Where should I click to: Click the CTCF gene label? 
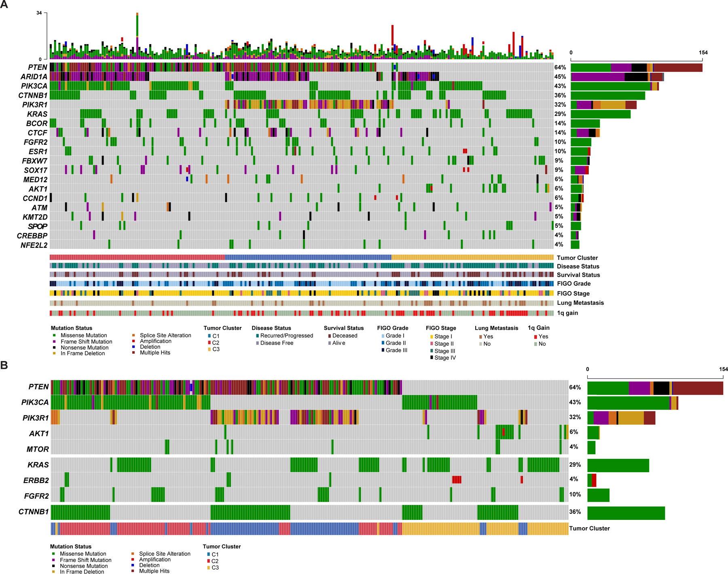coord(38,133)
